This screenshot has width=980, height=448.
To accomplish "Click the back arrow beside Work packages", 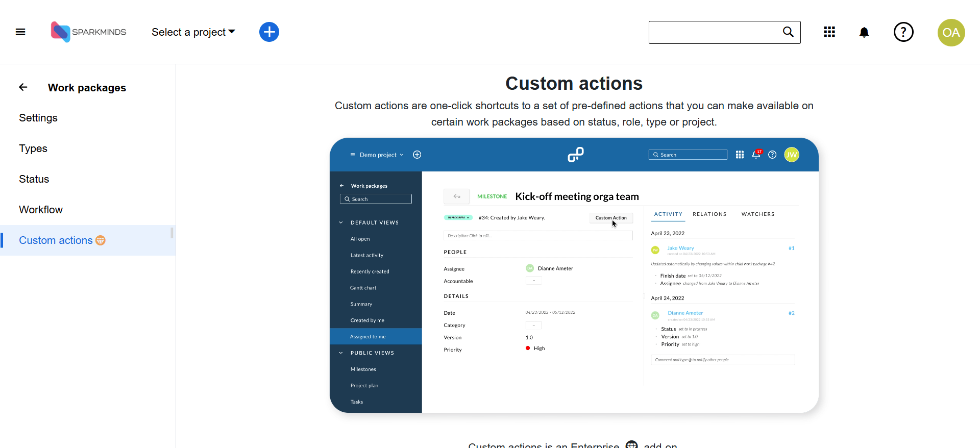I will click(x=23, y=87).
